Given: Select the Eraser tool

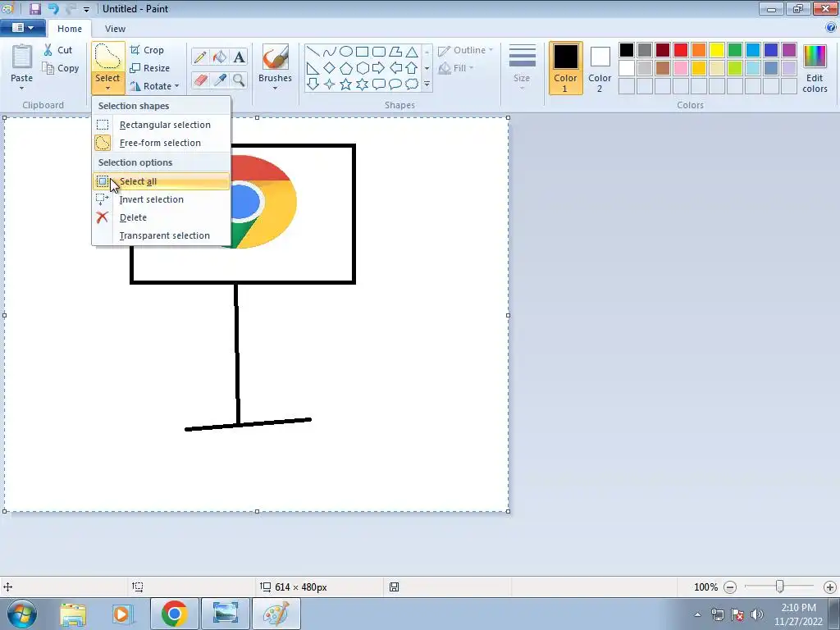Looking at the screenshot, I should (200, 80).
